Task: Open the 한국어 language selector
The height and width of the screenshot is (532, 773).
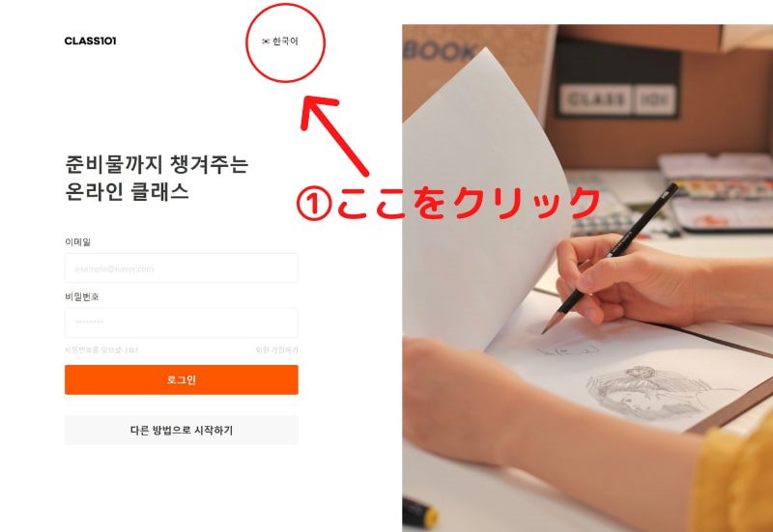Action: pos(280,42)
